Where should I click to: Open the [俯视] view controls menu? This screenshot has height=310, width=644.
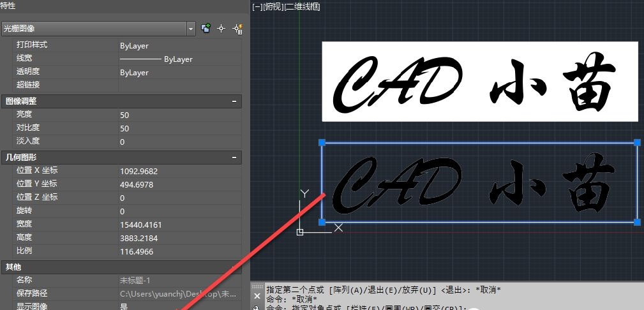click(x=273, y=7)
